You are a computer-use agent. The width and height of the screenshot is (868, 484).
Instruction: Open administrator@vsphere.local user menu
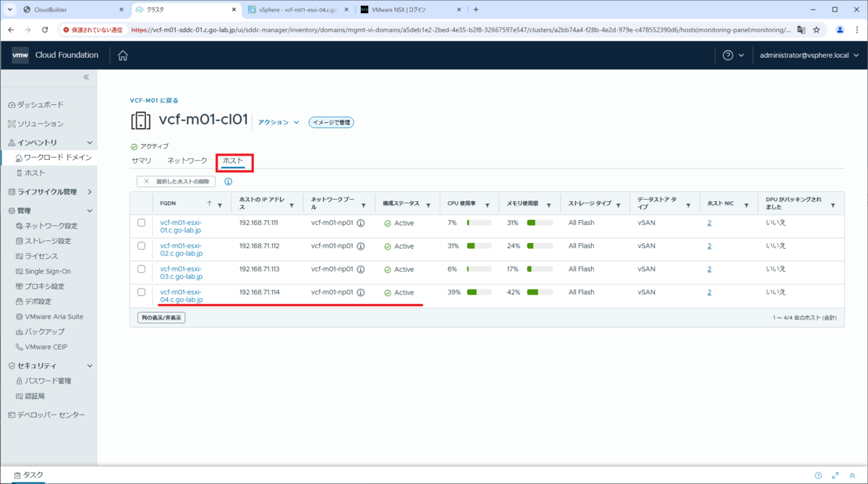pos(809,56)
